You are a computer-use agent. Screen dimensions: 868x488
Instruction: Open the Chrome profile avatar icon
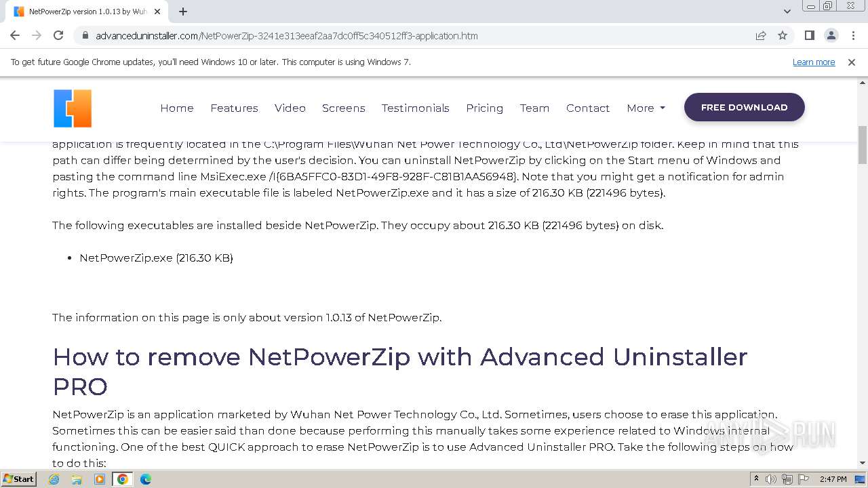tap(831, 35)
